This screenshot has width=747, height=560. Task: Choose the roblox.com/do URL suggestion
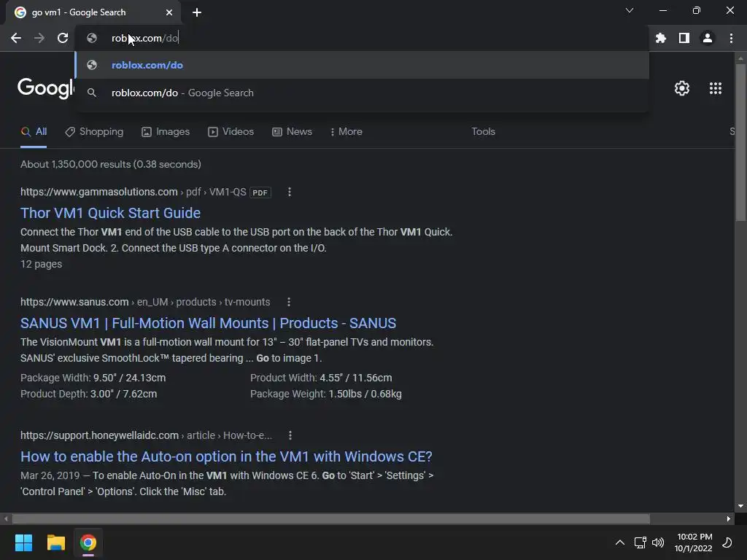(362, 65)
